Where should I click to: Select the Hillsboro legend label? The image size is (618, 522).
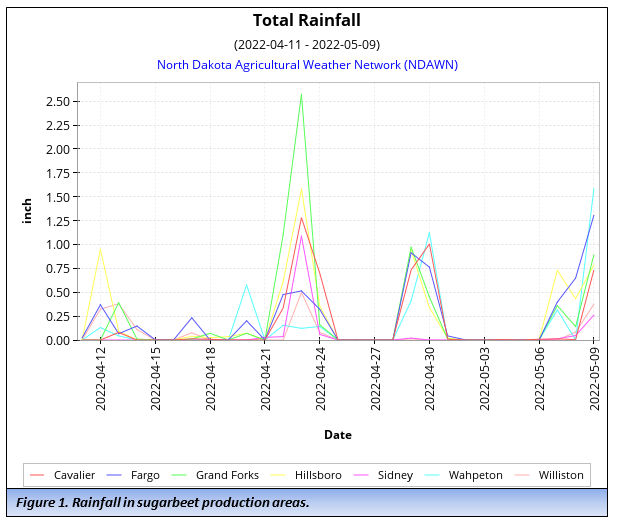[318, 475]
